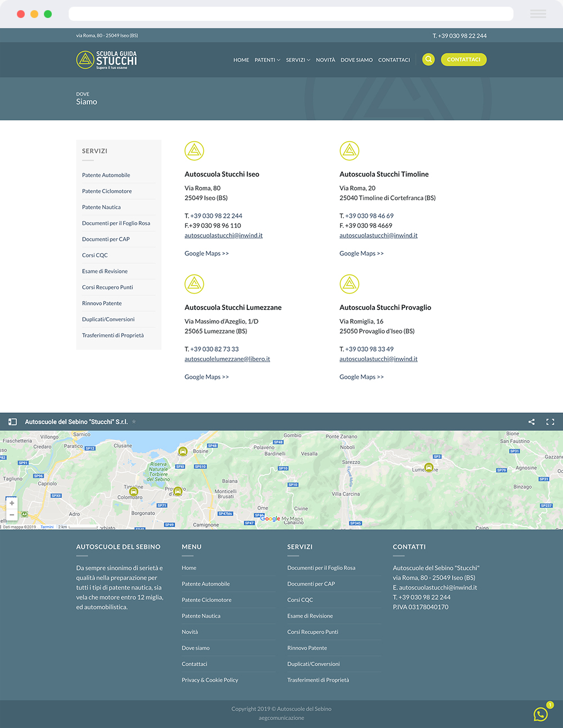Select the map marker near Provaglio
The width and height of the screenshot is (563, 728).
(178, 491)
